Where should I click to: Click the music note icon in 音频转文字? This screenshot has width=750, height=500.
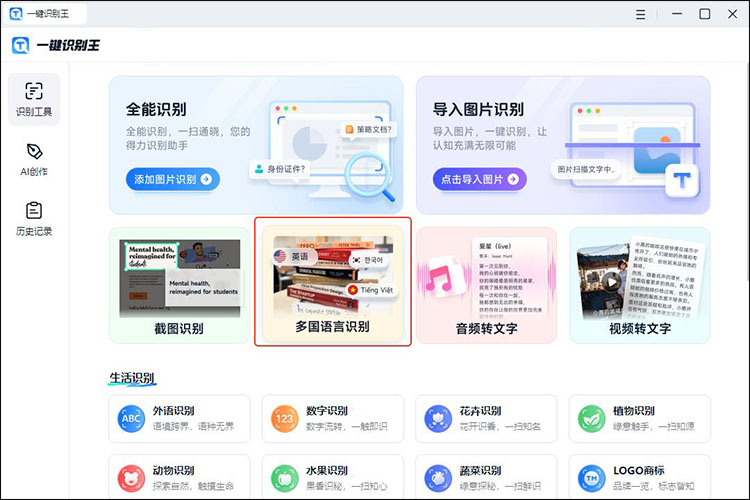tap(440, 280)
